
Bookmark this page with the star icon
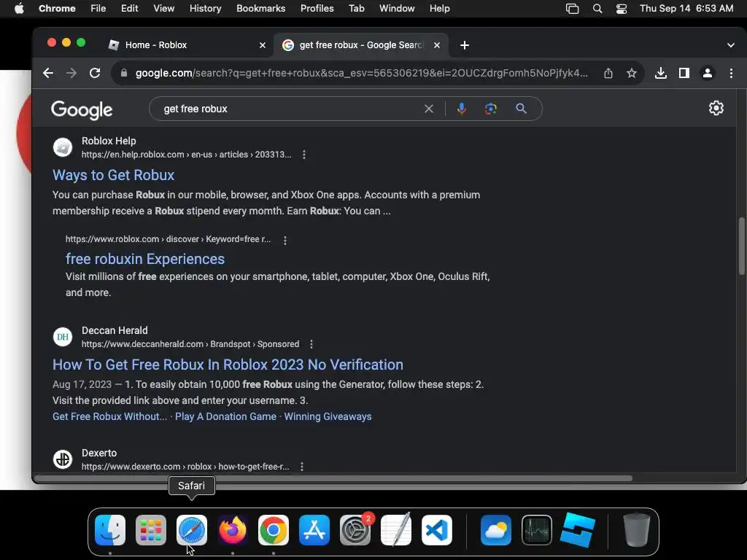pyautogui.click(x=632, y=73)
